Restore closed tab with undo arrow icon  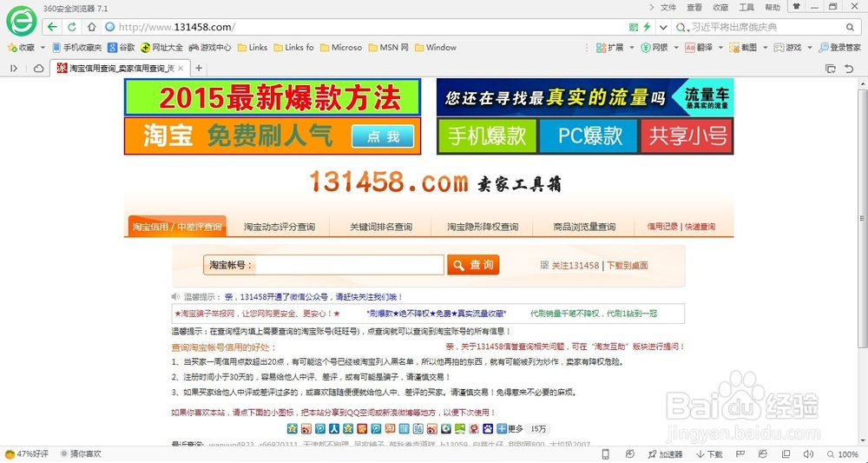849,69
